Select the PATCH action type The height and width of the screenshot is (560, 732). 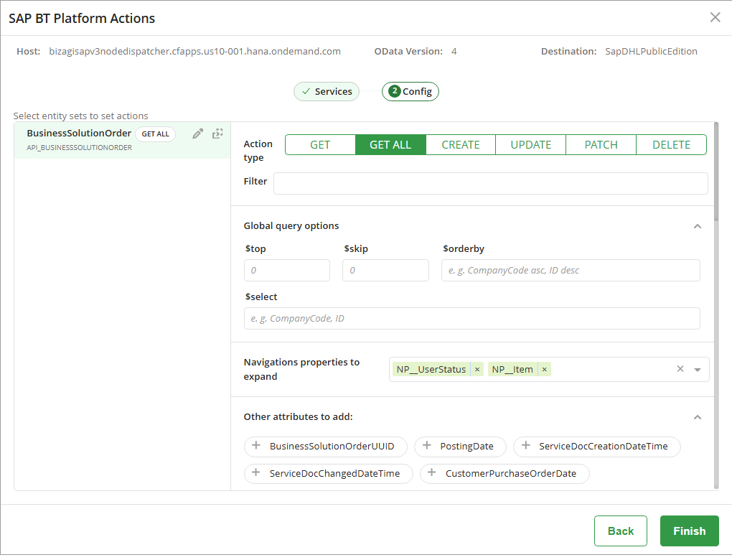click(x=601, y=145)
